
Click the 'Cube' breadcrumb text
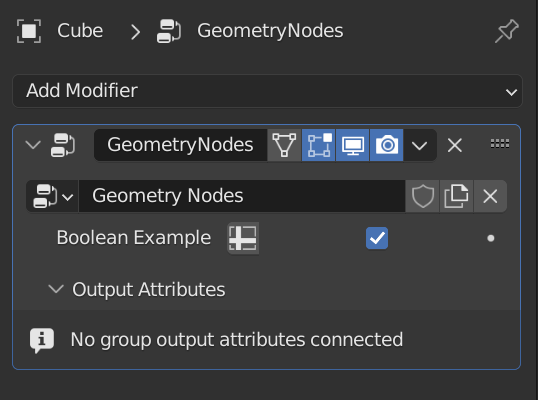80,31
